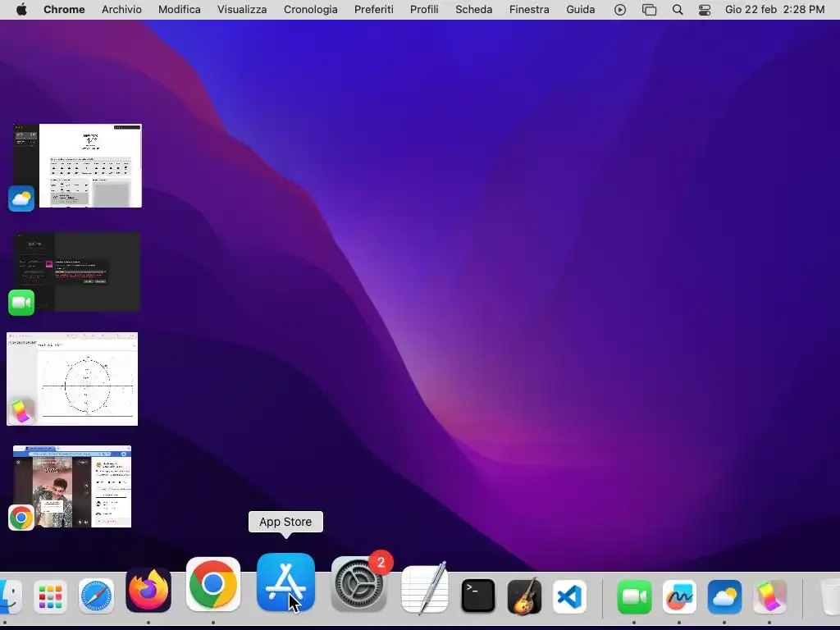
Task: Open the Scheda menu
Action: (474, 10)
